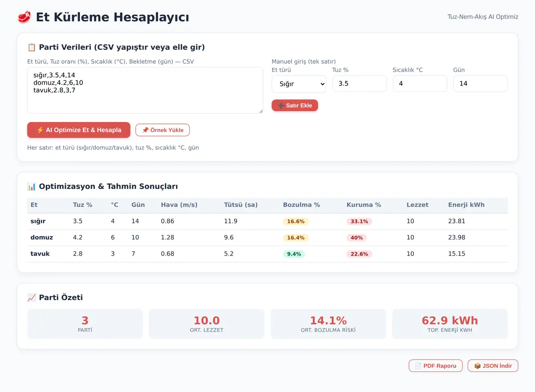535x392 pixels.
Task: Load sample data with Örnek Yükle
Action: point(163,130)
